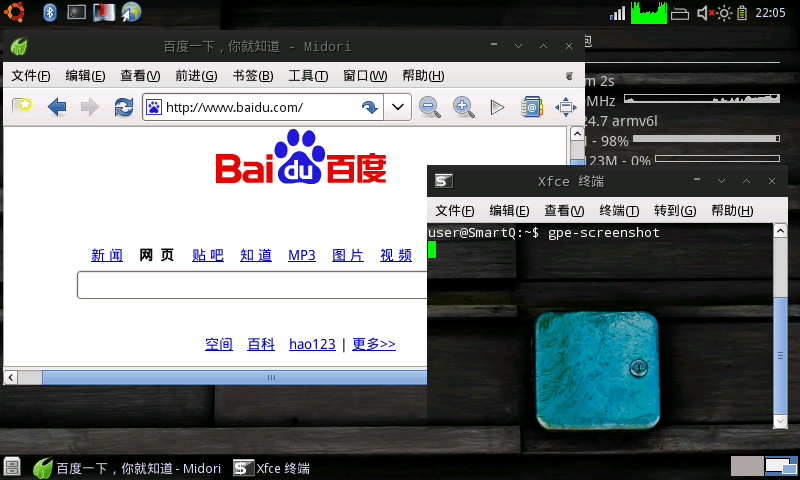The image size is (800, 480).
Task: Go back with the blue arrow in Midori
Action: 57,107
